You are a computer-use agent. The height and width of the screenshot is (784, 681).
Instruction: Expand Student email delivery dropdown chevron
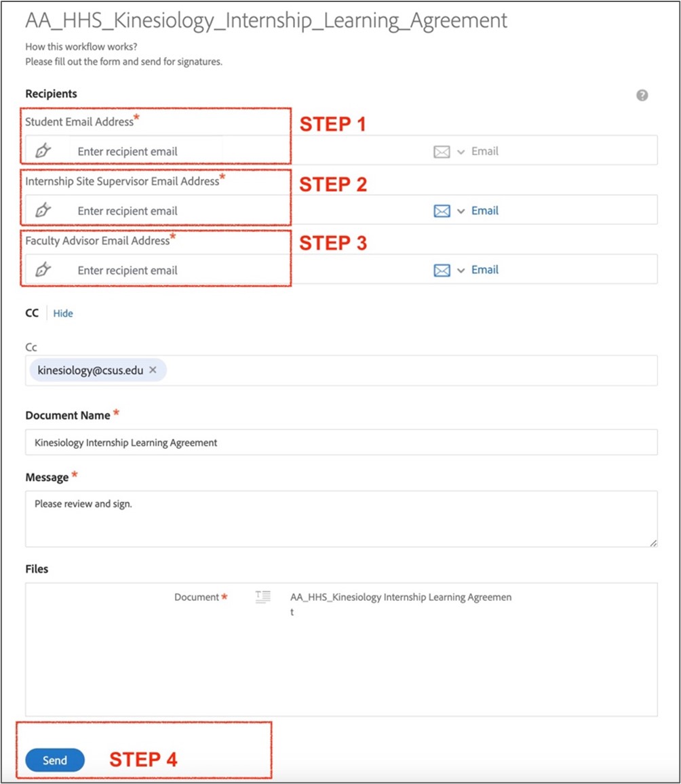coord(461,151)
